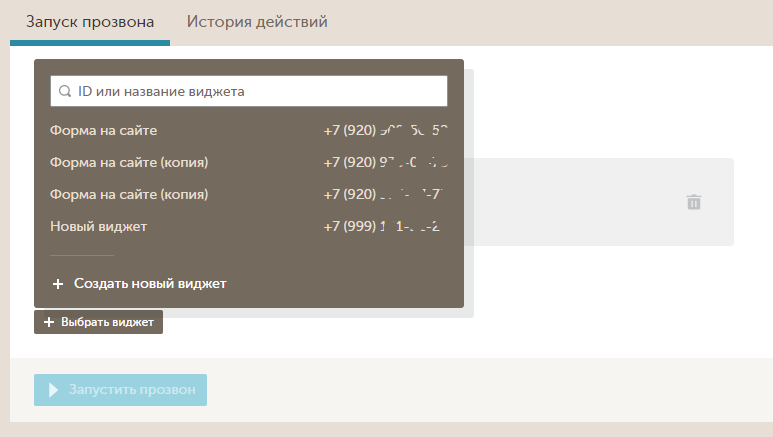Click the phone number beside Форма на сайте

[x=385, y=131]
